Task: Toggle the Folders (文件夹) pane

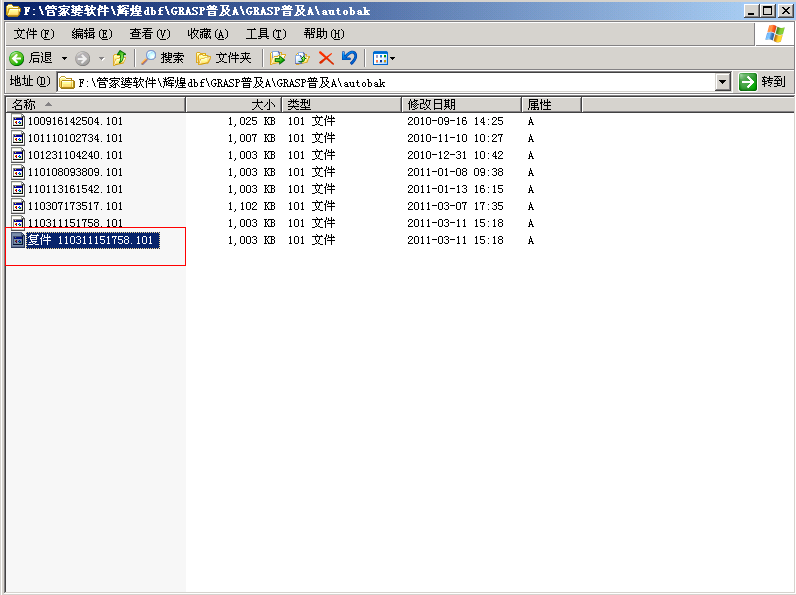Action: 223,58
